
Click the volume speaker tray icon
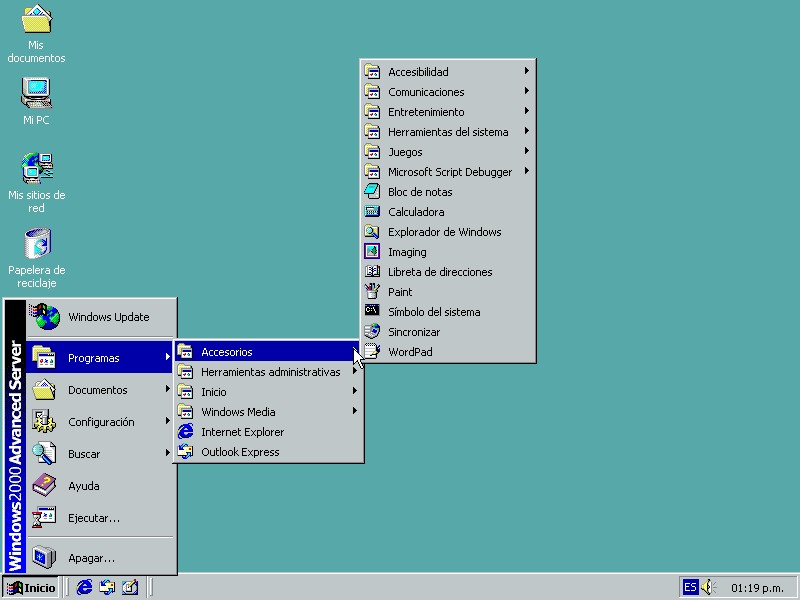click(708, 587)
